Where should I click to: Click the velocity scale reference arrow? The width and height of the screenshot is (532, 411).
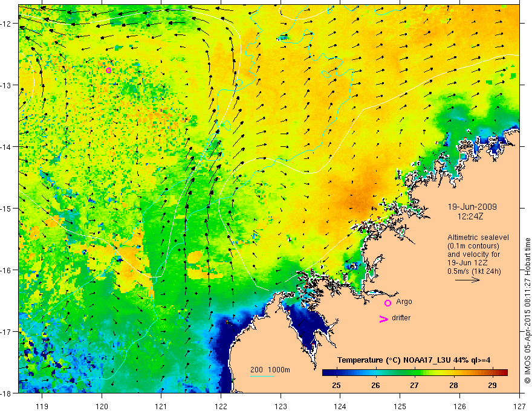pos(467,280)
